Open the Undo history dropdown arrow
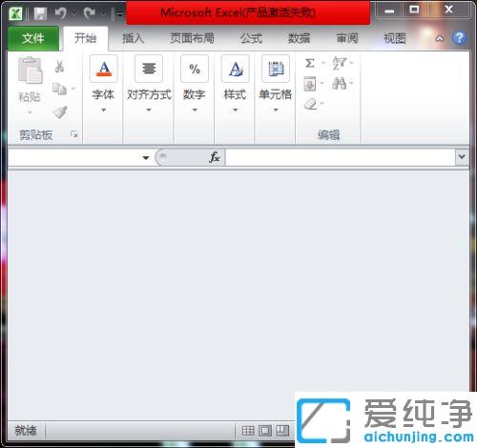477x448 pixels. click(74, 13)
